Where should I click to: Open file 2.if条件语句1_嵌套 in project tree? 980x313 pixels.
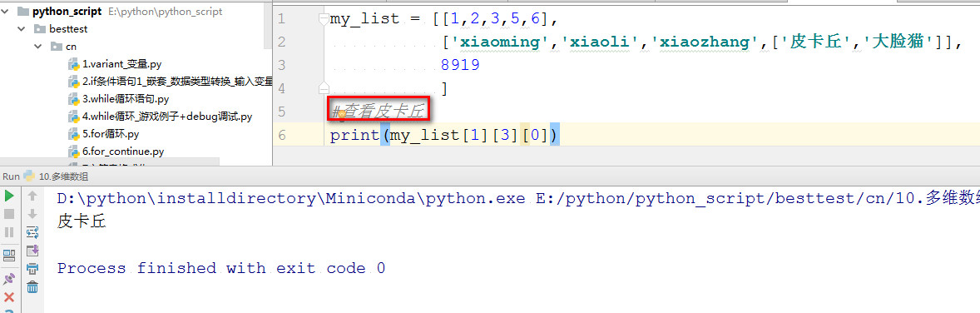coord(177,82)
